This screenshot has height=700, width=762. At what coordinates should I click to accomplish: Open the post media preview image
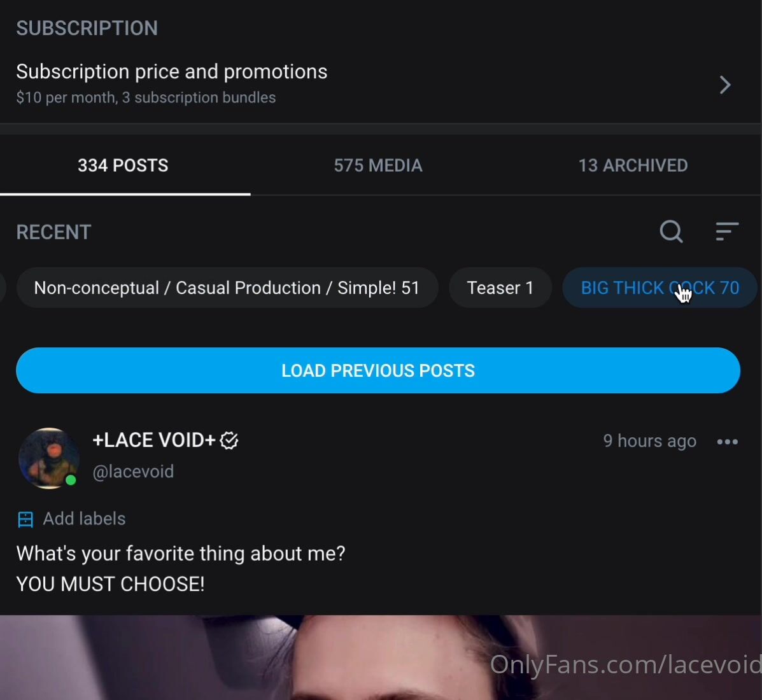(381, 657)
